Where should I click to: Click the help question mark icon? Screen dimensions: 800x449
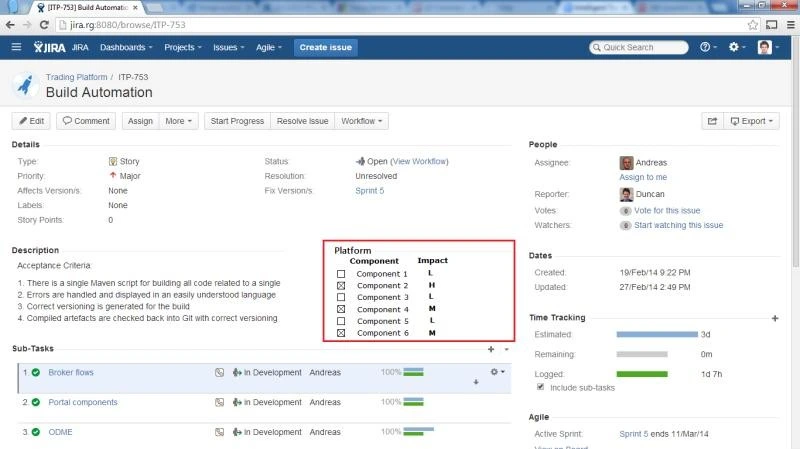point(707,47)
